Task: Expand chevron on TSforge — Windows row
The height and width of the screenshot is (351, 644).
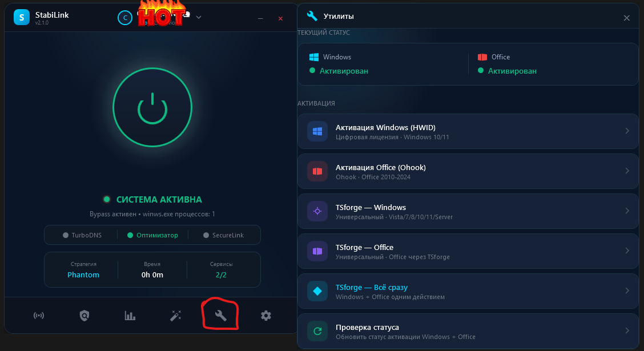Action: [x=627, y=211]
